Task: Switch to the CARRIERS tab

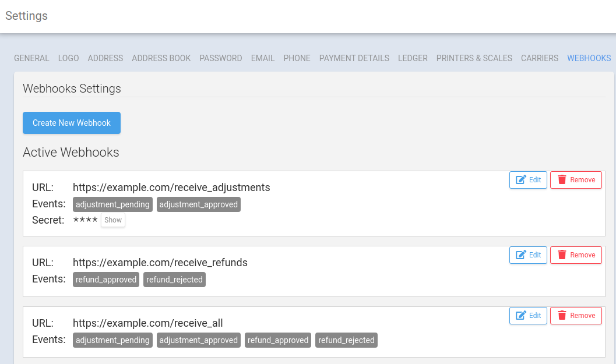Action: click(539, 58)
